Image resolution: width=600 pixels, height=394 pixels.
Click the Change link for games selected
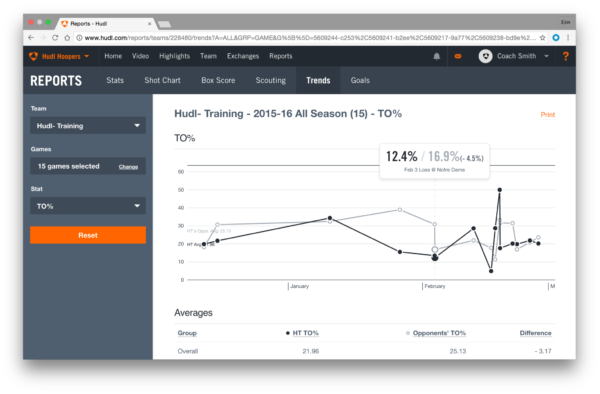128,167
